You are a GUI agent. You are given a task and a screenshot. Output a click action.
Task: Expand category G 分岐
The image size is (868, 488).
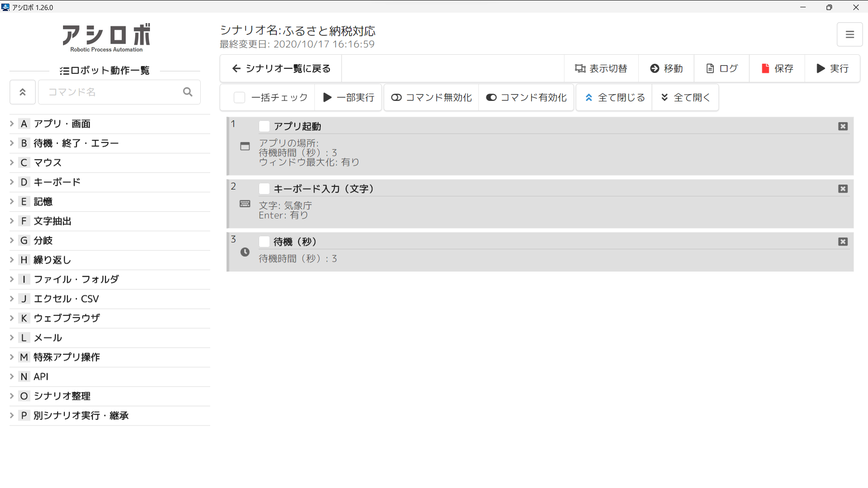pyautogui.click(x=110, y=240)
